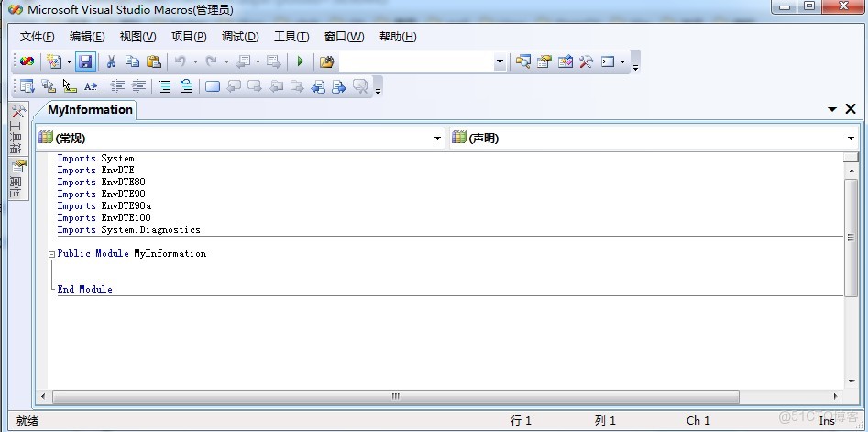
Task: Open the 窗口(W) menu
Action: (344, 37)
